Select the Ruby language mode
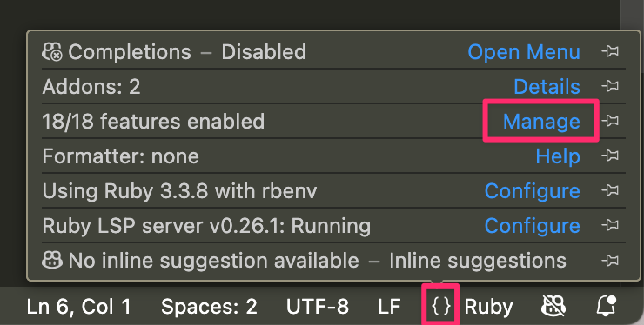Screen dimensions: 644x325 click(x=488, y=307)
